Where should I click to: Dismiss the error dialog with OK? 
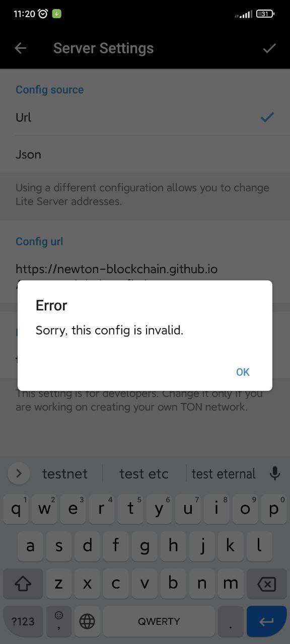243,372
